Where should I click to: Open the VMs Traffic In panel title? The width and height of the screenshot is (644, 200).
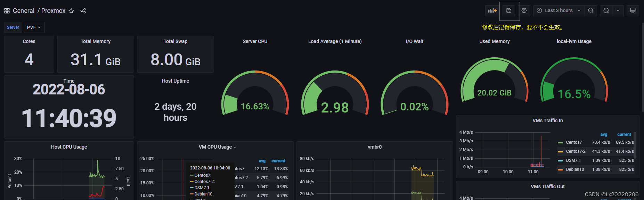click(x=548, y=120)
